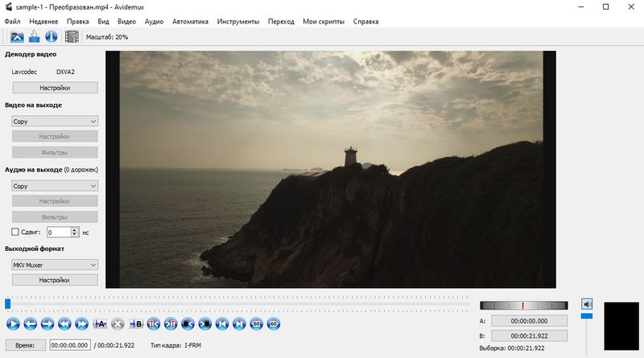Click the Open Video folder icon
644x358 pixels.
pos(16,37)
